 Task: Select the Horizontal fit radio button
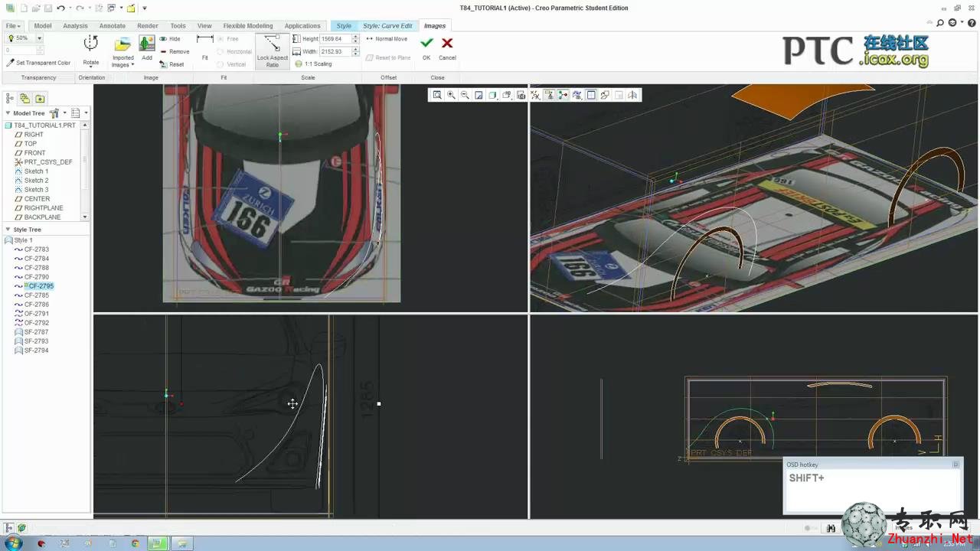tap(234, 51)
